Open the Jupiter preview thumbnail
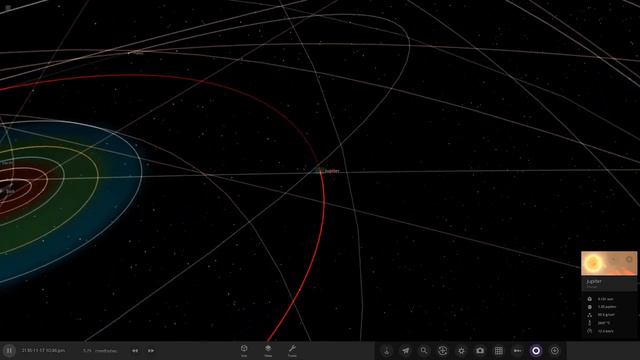This screenshot has height=360, width=640. 609,263
